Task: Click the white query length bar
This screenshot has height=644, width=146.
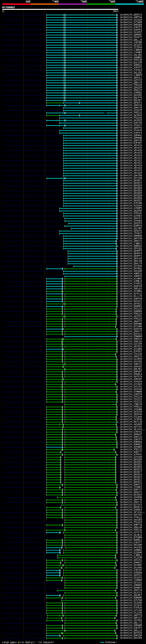Action: [x=60, y=9]
